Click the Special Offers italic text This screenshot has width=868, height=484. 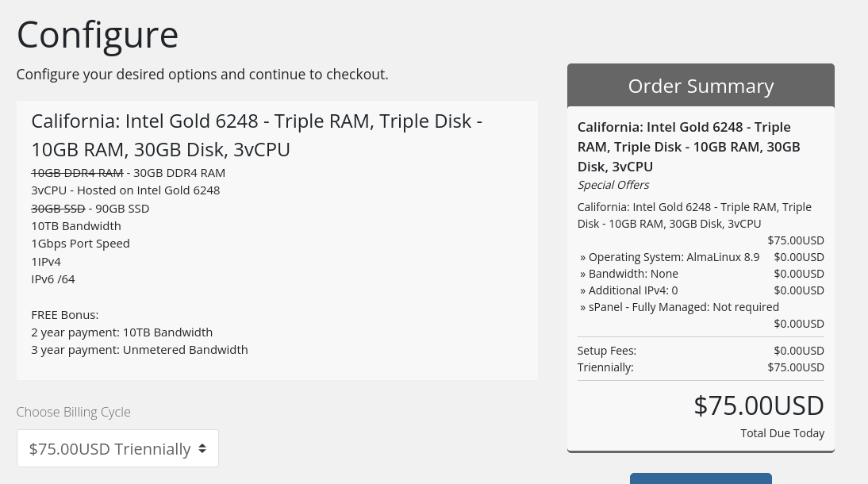click(613, 185)
